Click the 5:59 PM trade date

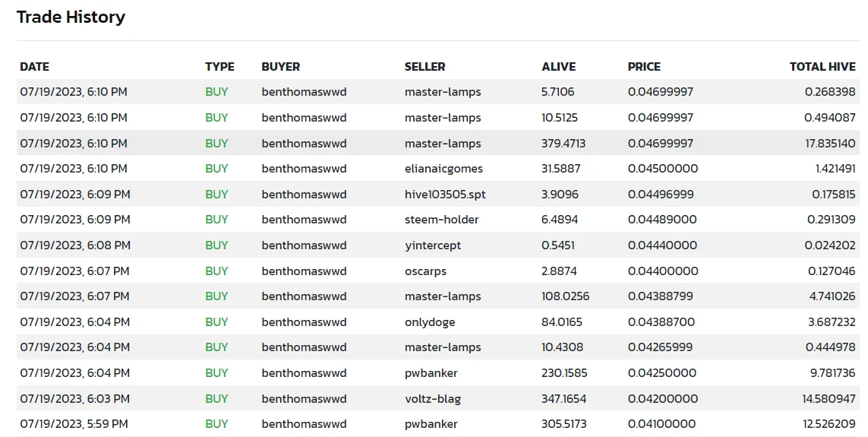tap(74, 424)
